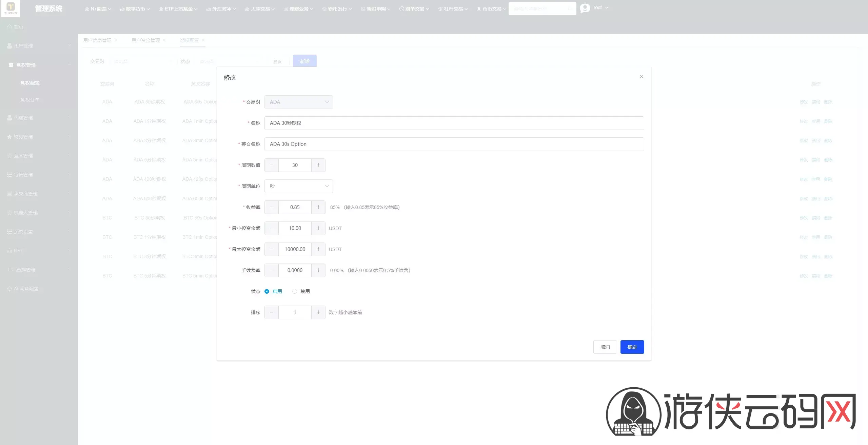Open the N+股票 top menu dropdown
This screenshot has width=868, height=445.
point(98,9)
